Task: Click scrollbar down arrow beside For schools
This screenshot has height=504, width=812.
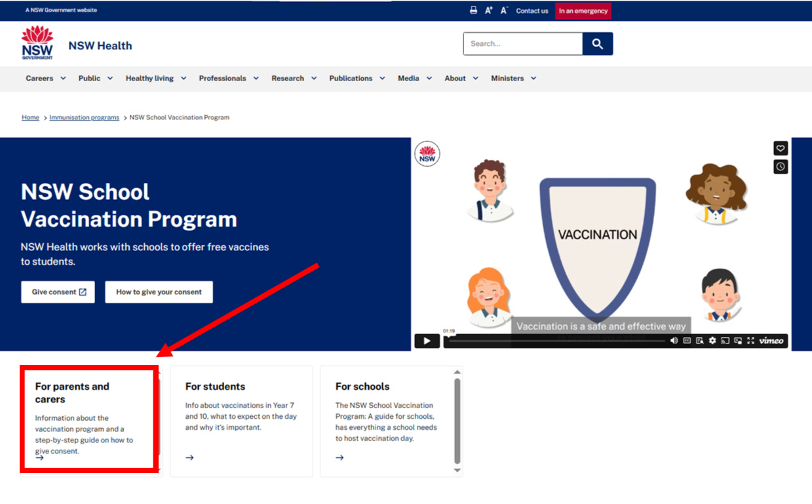Action: (x=457, y=471)
